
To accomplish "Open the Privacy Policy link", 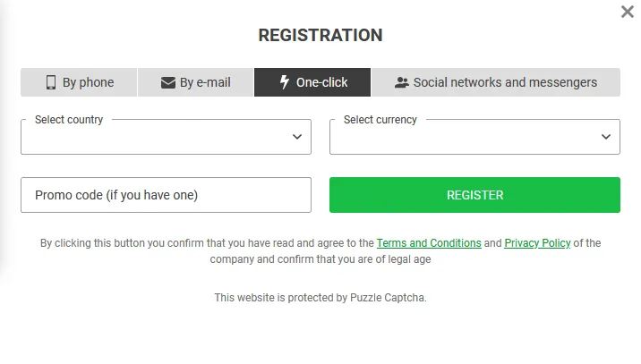I will (537, 243).
